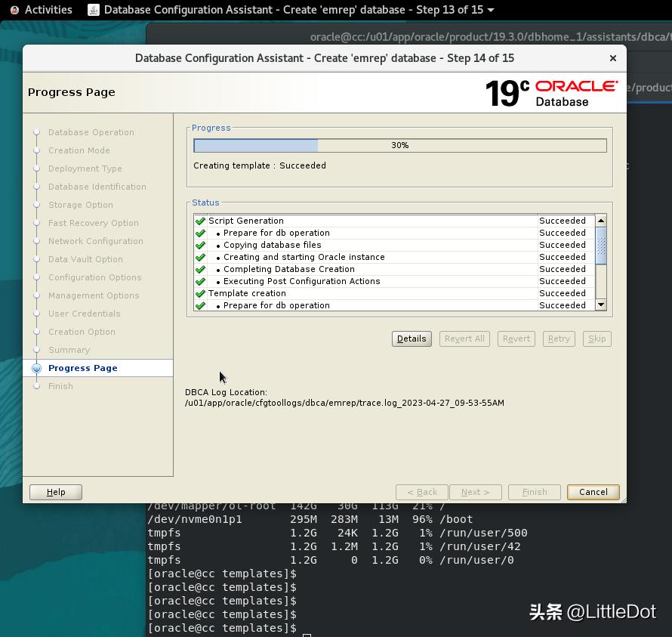This screenshot has height=637, width=672.
Task: Click the Progress Page step bullet icon
Action: click(x=37, y=368)
